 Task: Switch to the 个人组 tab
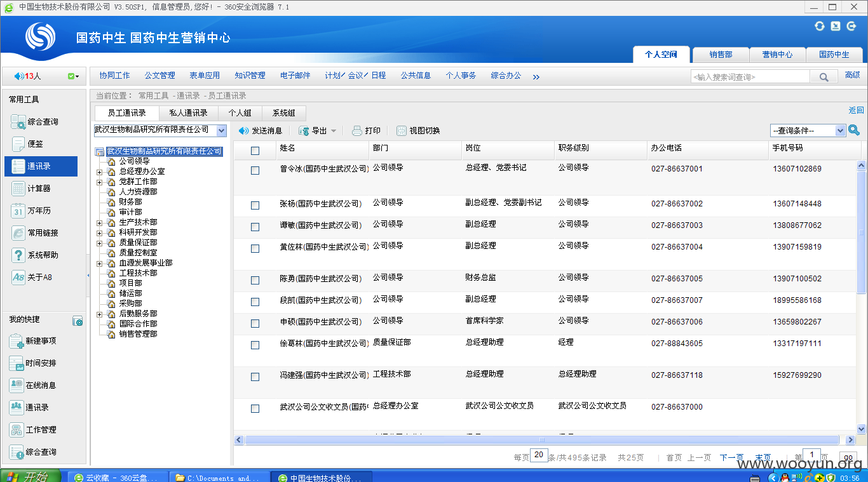240,113
